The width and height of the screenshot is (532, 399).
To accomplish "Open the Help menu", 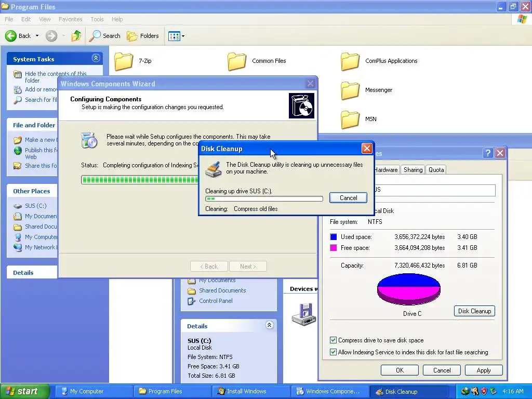I will [x=117, y=19].
